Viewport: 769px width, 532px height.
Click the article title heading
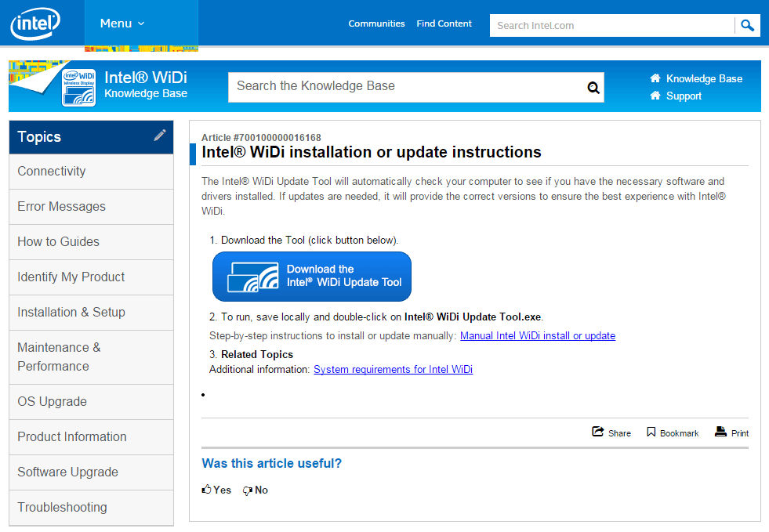click(x=372, y=152)
